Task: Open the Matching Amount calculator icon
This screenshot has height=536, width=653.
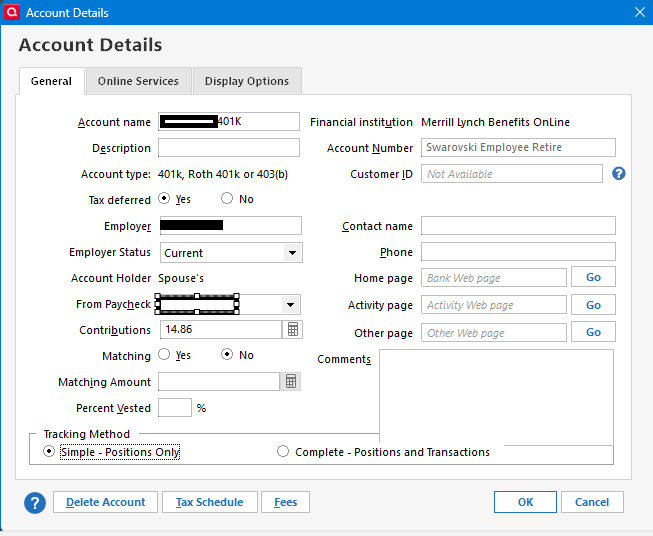Action: [x=291, y=381]
